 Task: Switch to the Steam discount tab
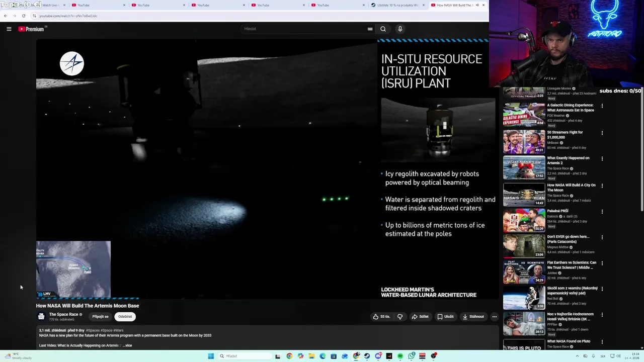coord(397,5)
